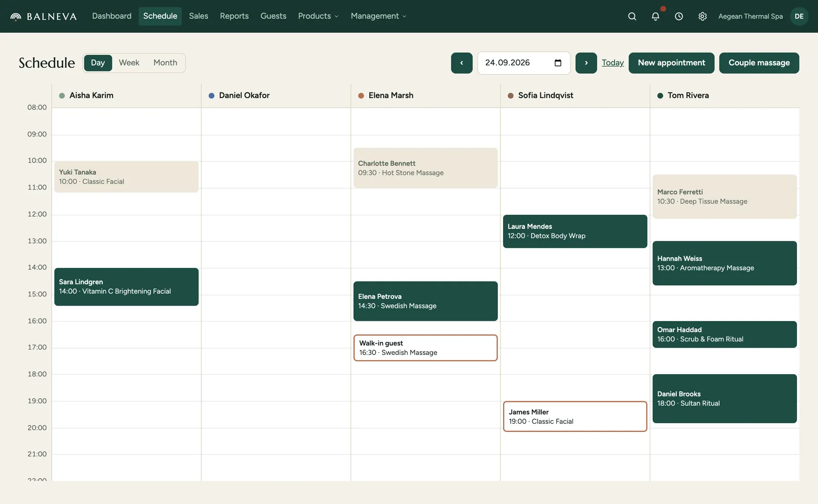Click the Balneva logo
The height and width of the screenshot is (504, 818).
point(43,16)
